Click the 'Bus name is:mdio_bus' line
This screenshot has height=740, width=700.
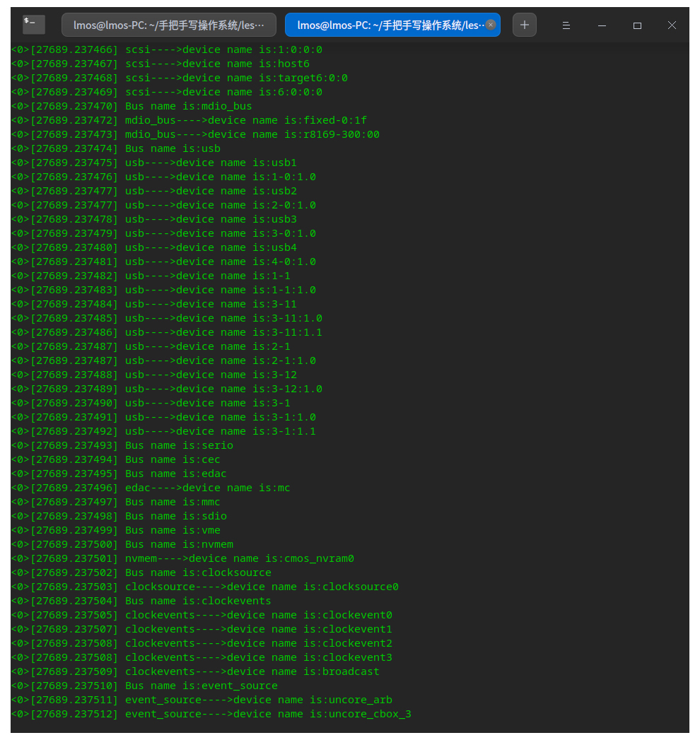[188, 106]
